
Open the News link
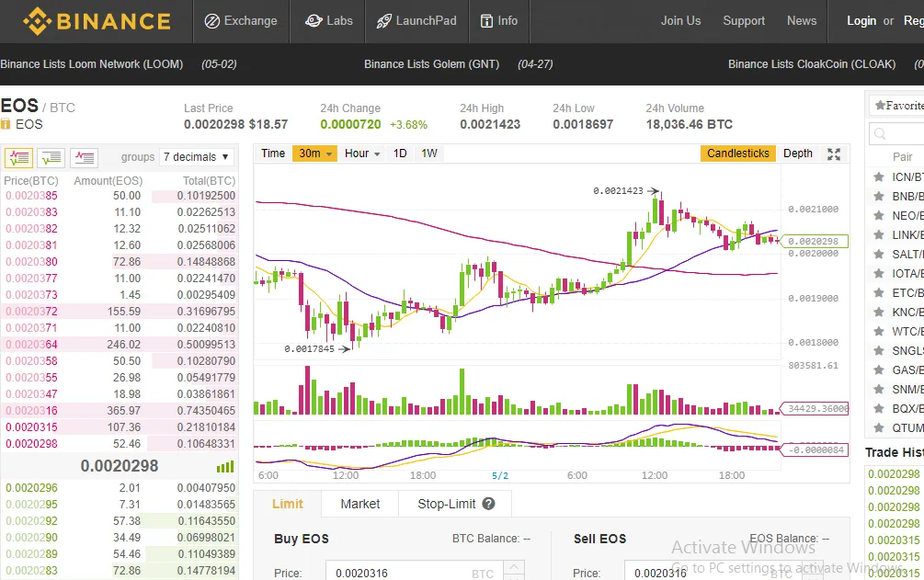802,20
